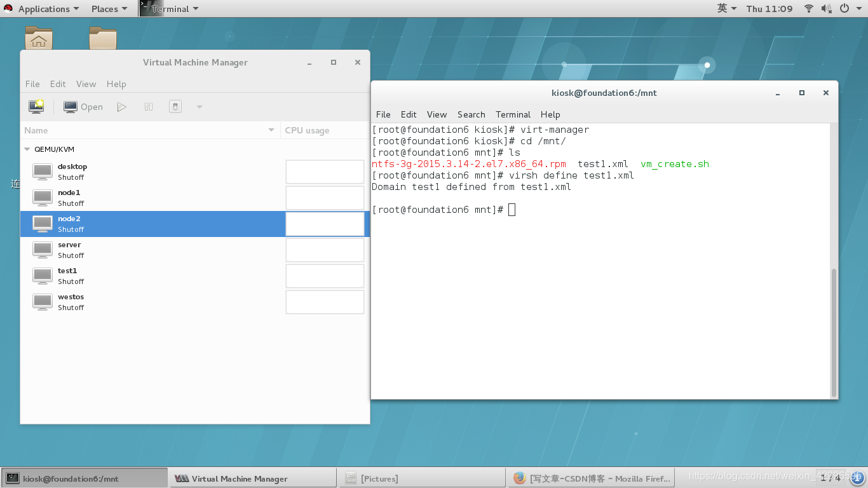Click the volume speaker icon
This screenshot has width=868, height=488.
point(826,9)
